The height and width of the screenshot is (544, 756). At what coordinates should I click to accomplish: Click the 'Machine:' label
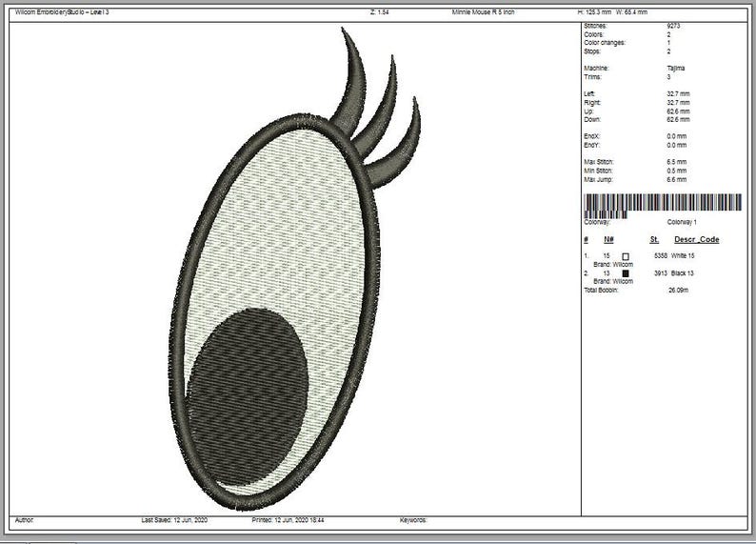tap(596, 69)
